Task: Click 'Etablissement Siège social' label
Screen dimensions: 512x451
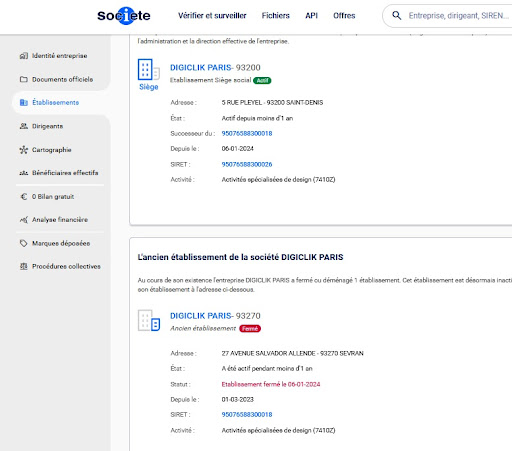Action: pos(211,80)
